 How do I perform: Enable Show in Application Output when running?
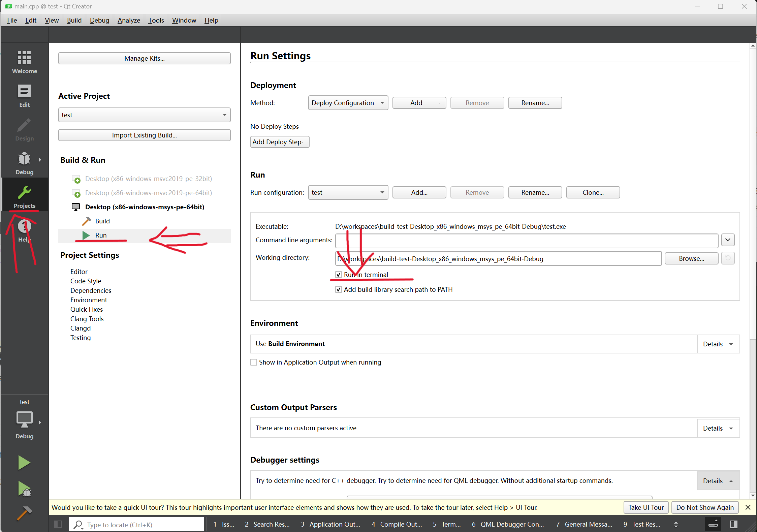coord(254,362)
